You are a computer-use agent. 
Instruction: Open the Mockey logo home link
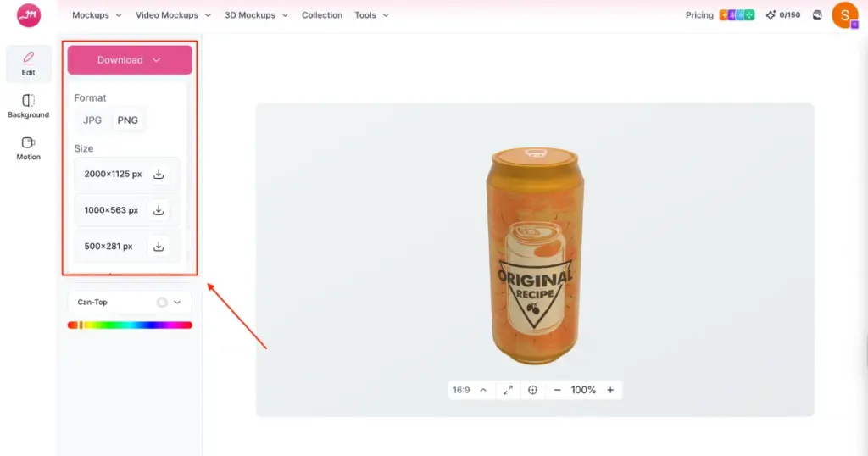pos(29,15)
